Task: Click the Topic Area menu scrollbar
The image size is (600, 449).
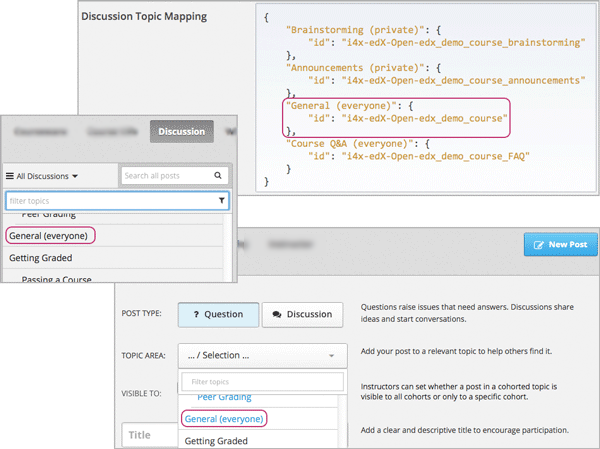Action: (x=342, y=421)
